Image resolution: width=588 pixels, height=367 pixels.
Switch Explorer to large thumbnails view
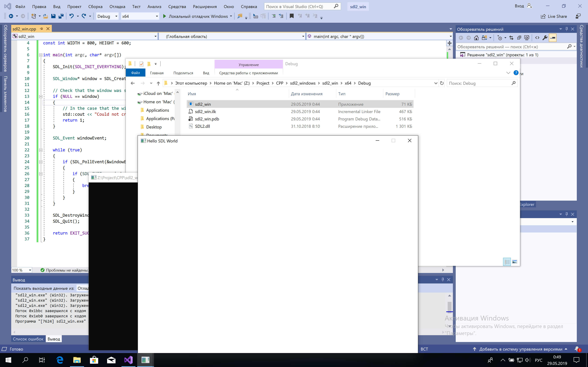pyautogui.click(x=515, y=262)
